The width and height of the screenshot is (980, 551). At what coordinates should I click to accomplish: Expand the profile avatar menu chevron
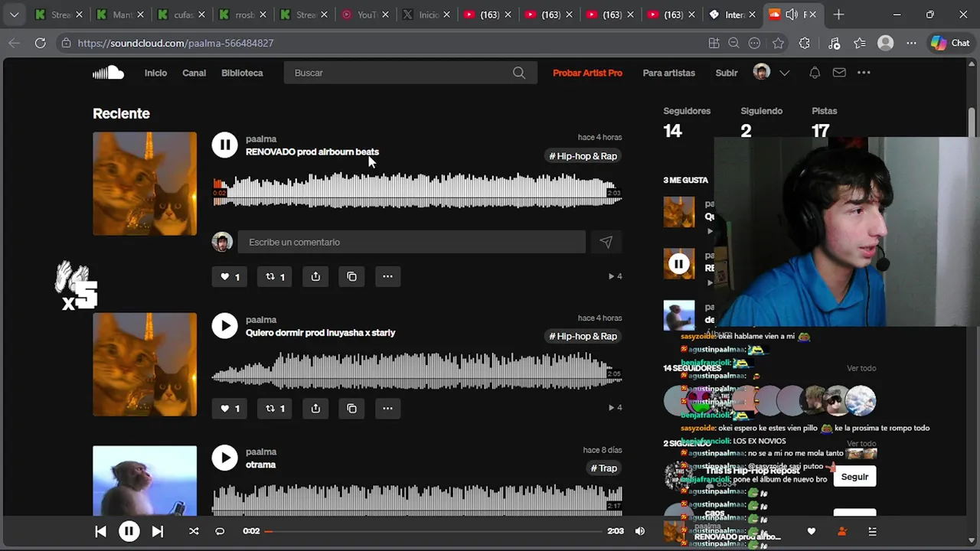click(784, 73)
